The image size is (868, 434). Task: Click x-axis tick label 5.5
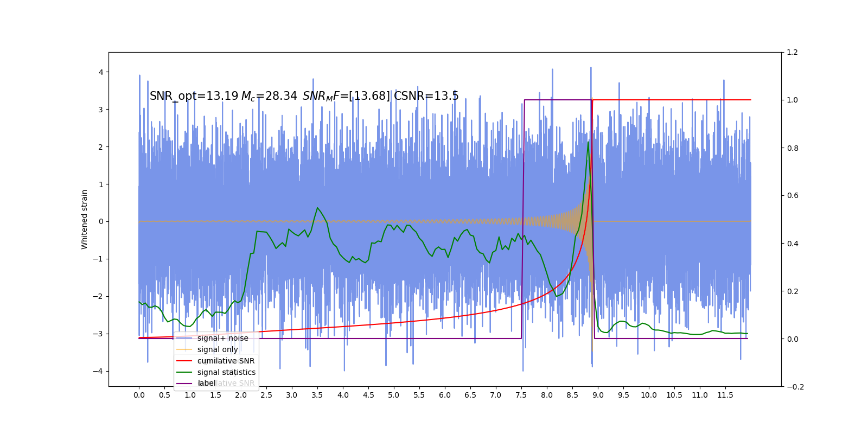[x=419, y=395]
